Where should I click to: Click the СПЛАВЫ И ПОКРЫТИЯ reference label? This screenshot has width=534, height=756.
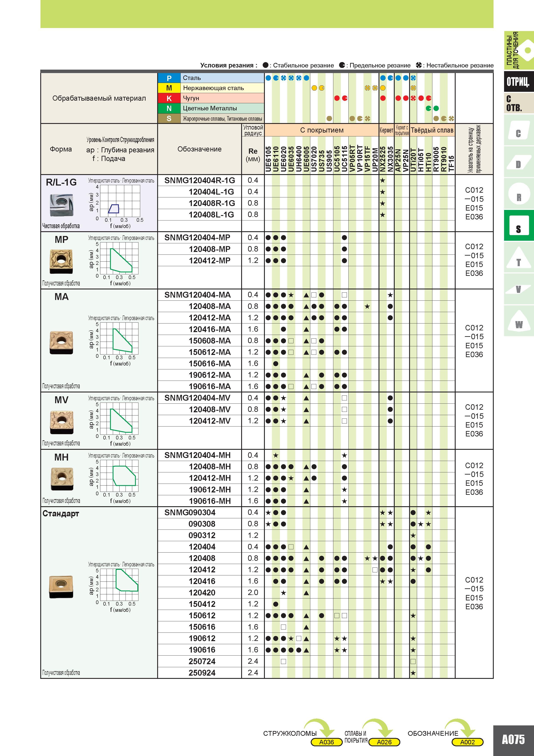[x=356, y=737]
